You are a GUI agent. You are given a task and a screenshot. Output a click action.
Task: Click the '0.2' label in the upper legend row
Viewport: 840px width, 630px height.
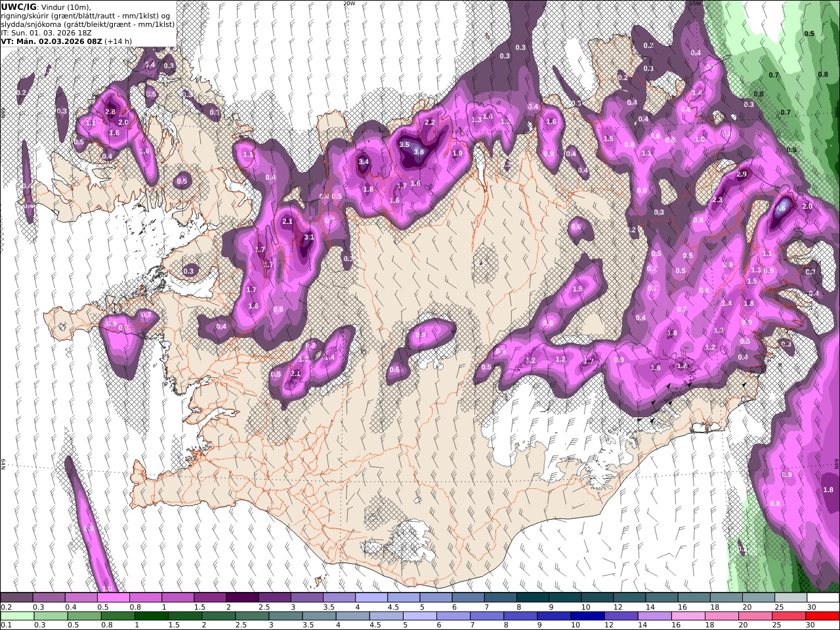(x=7, y=607)
